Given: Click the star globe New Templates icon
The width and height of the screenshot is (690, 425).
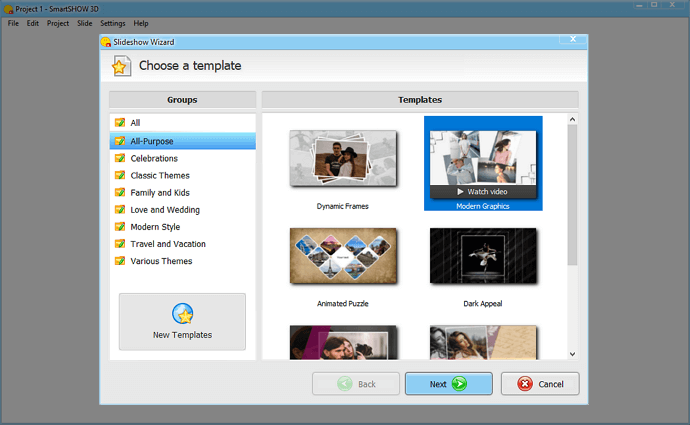Looking at the screenshot, I should point(183,314).
